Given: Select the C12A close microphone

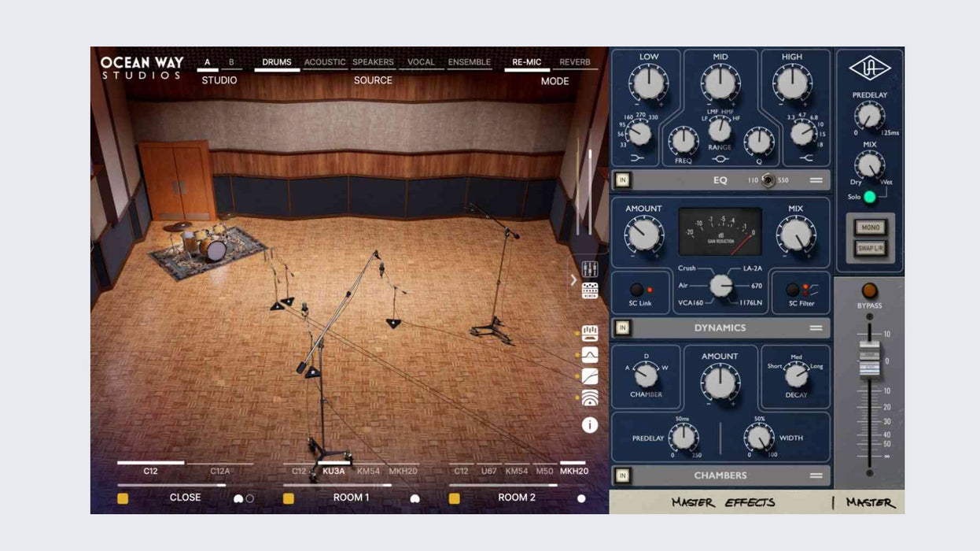Looking at the screenshot, I should 220,471.
